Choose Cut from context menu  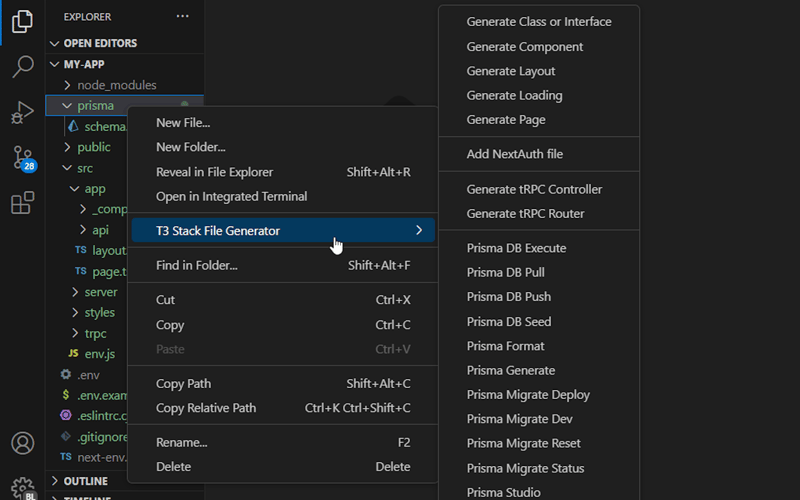[283, 299]
